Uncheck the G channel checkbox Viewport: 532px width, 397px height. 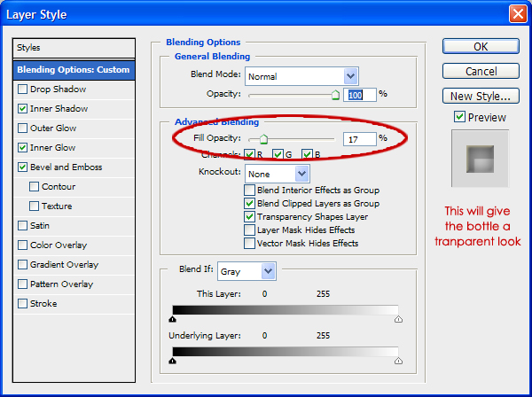(278, 154)
